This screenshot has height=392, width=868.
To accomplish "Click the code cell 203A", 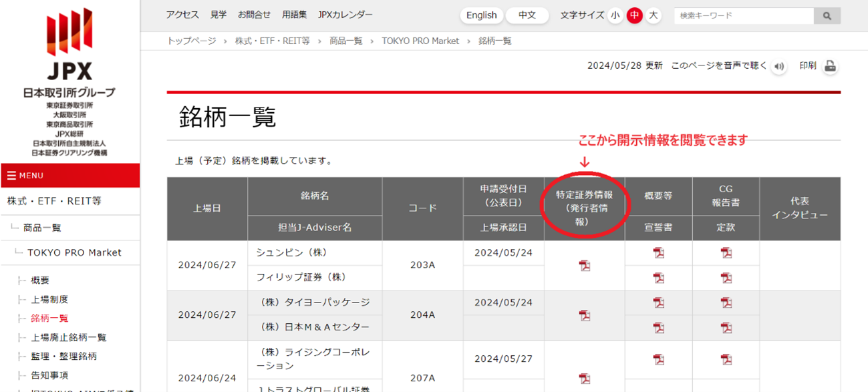I will point(422,265).
